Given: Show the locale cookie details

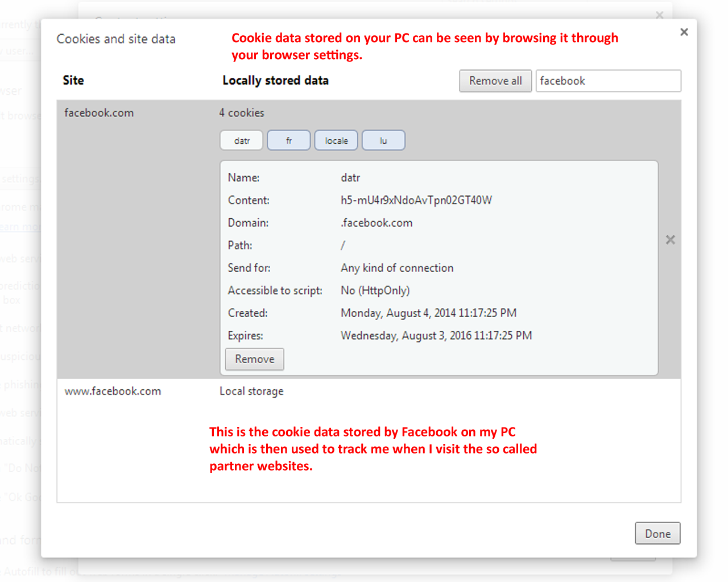Looking at the screenshot, I should point(336,140).
